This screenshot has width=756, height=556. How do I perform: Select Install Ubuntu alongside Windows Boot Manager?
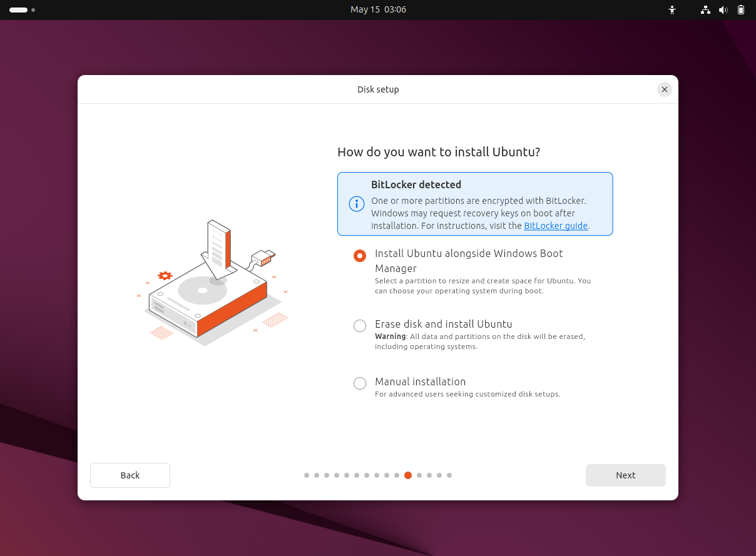(360, 256)
